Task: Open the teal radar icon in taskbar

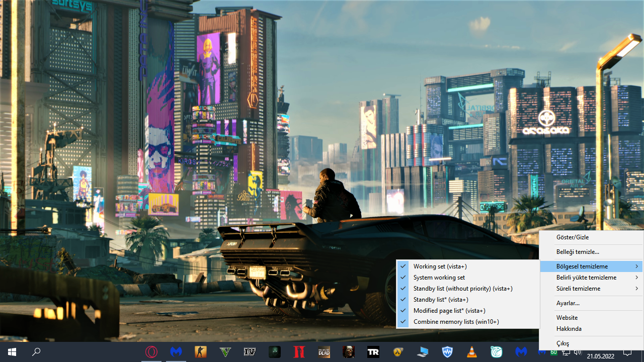Action: click(497, 352)
